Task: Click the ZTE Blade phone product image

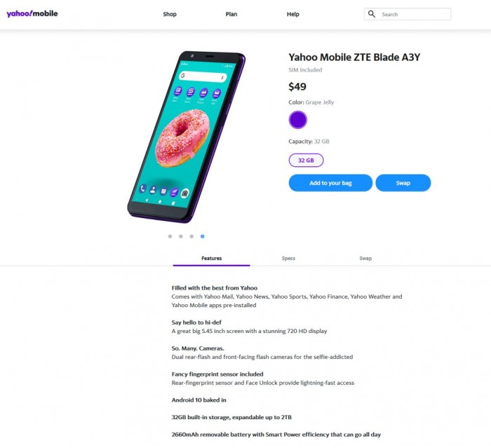Action: [x=186, y=137]
